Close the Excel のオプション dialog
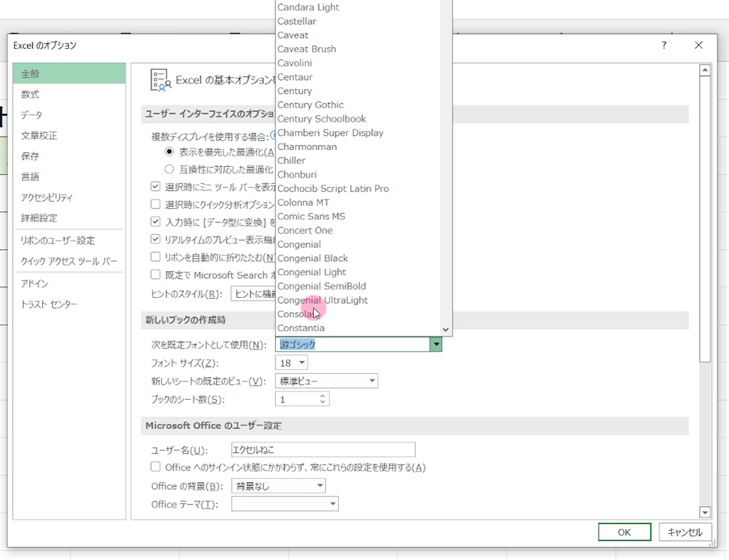Viewport: 729px width, 560px height. (x=699, y=46)
